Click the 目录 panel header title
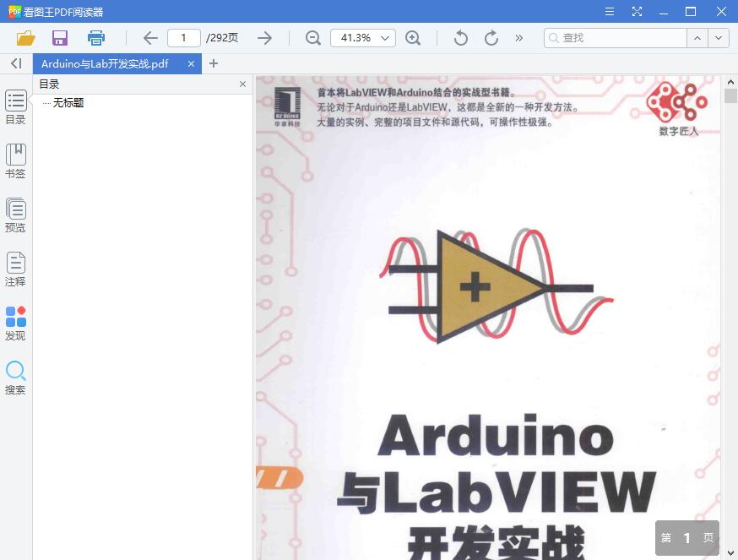Image resolution: width=738 pixels, height=560 pixels. [50, 84]
